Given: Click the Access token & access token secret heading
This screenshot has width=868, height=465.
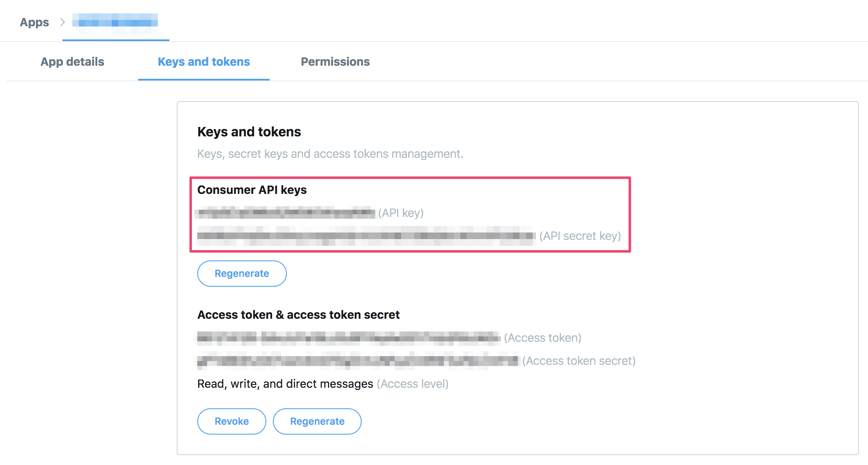Looking at the screenshot, I should click(x=298, y=315).
